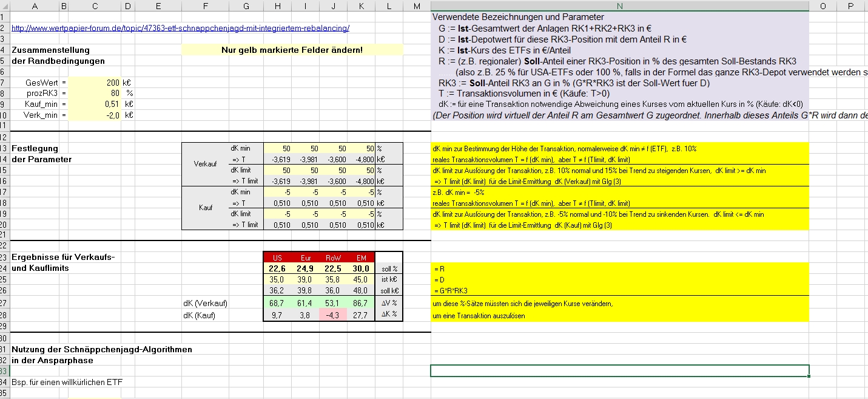Select column N header

click(619, 5)
